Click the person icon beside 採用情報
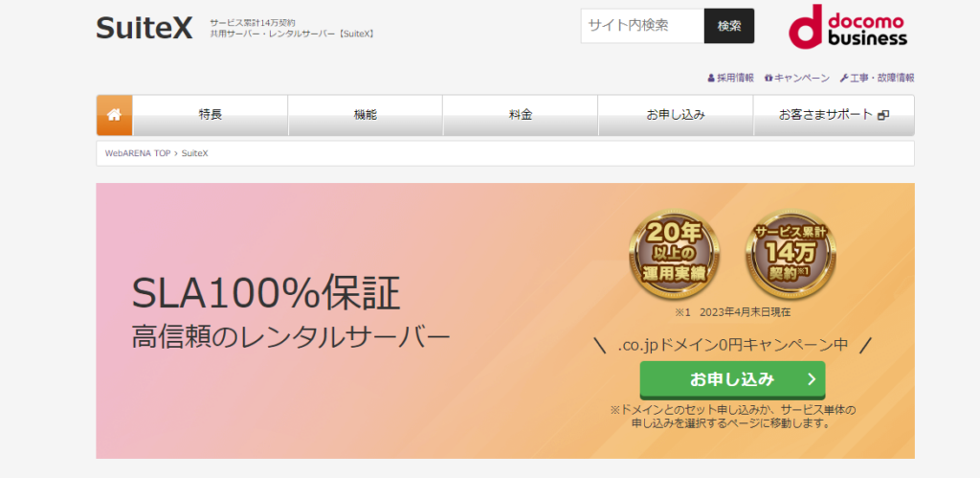This screenshot has height=478, width=980. [711, 78]
